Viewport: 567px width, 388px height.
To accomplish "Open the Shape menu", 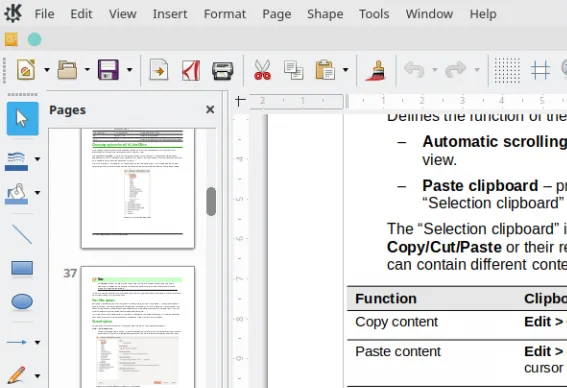I will pyautogui.click(x=325, y=14).
